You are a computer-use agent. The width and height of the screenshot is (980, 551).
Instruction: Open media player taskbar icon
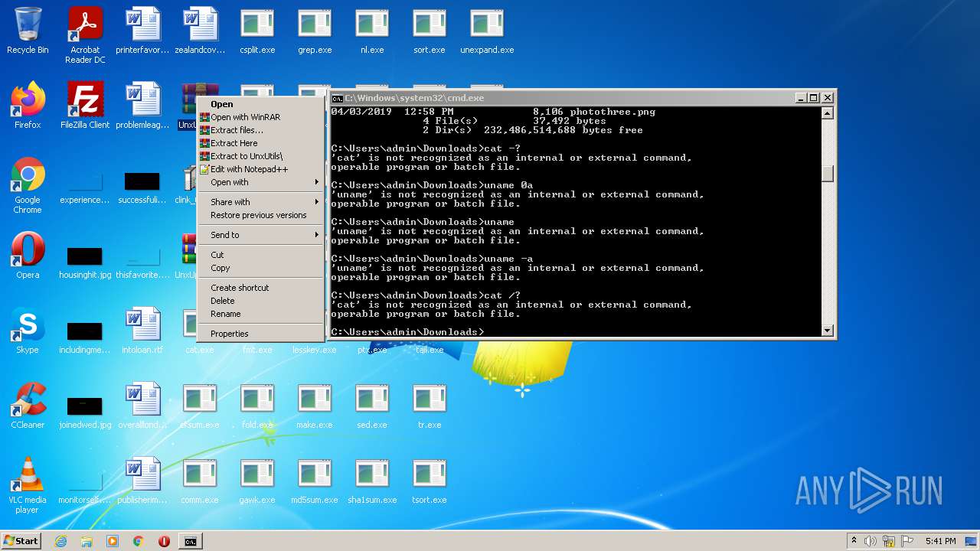click(x=113, y=541)
